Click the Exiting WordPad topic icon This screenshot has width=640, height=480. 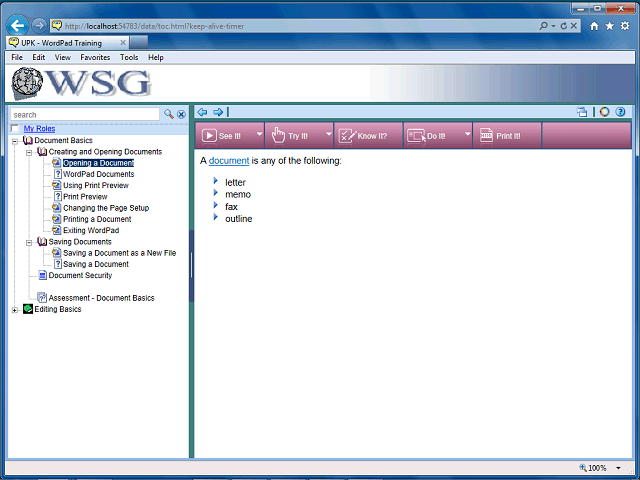[56, 230]
